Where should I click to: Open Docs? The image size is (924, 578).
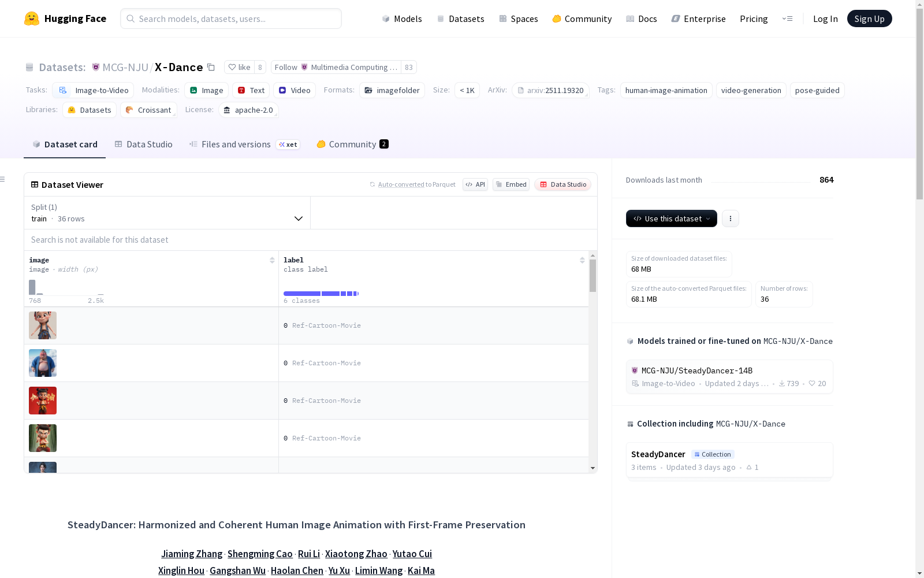click(642, 18)
